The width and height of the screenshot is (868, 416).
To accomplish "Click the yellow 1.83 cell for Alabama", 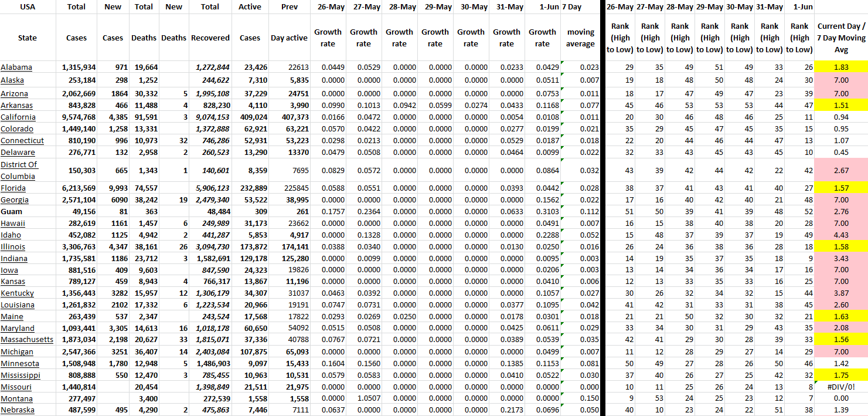I will 841,67.
